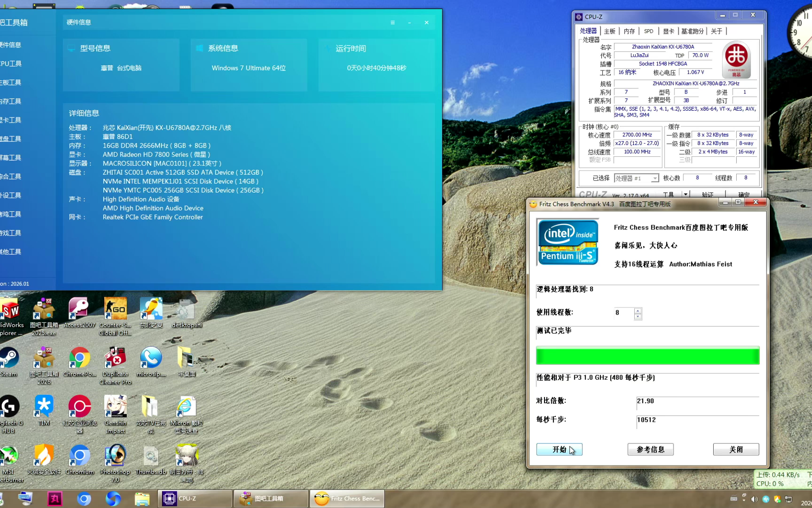Open the 工具 dropdown arrow in CPU-Z

(x=685, y=194)
